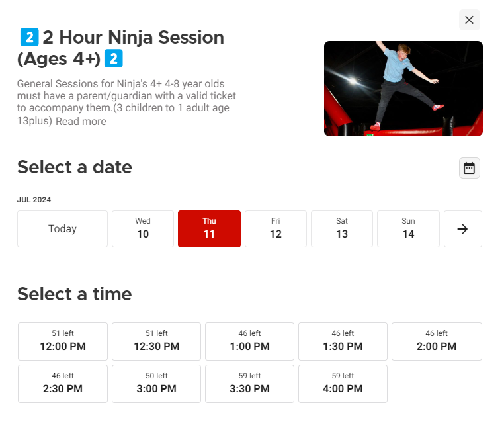Viewport: 504px width, 442px height.
Task: Open the calendar date picker icon
Action: pos(469,168)
